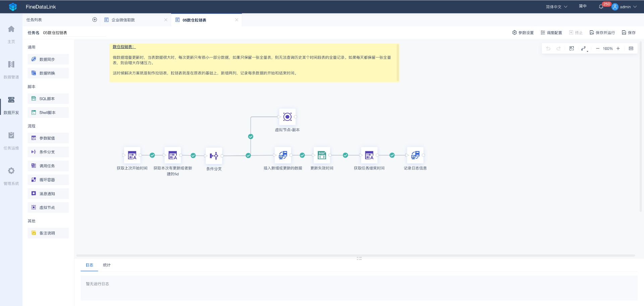This screenshot has height=306, width=644.
Task: Click the 保存 save button
Action: (x=629, y=33)
